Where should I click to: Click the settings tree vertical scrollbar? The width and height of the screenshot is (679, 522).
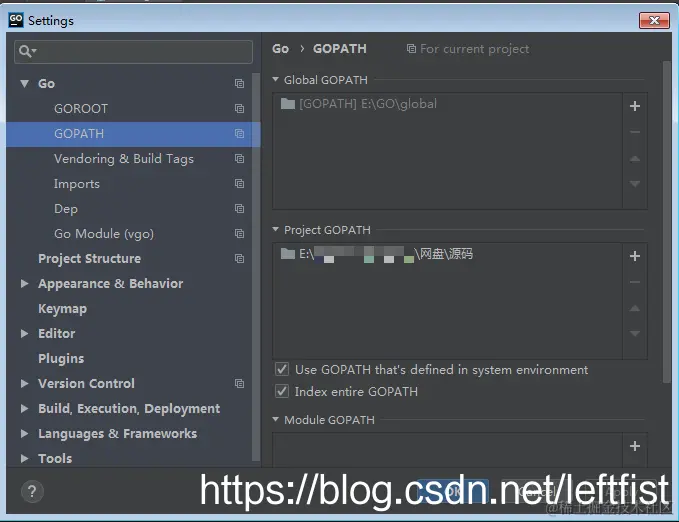[x=256, y=266]
